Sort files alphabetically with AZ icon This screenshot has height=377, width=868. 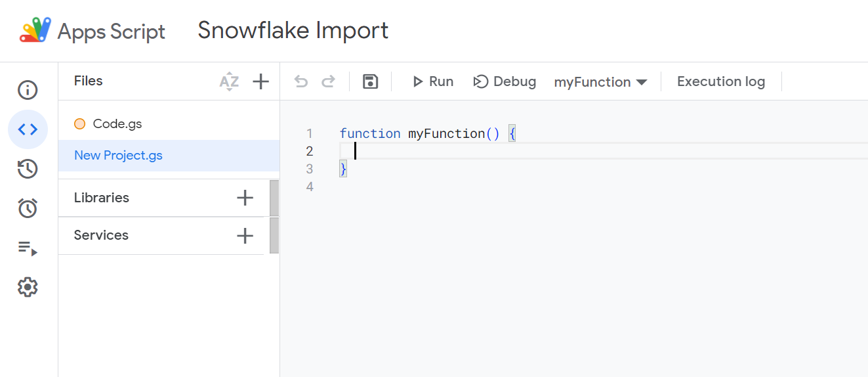tap(229, 81)
